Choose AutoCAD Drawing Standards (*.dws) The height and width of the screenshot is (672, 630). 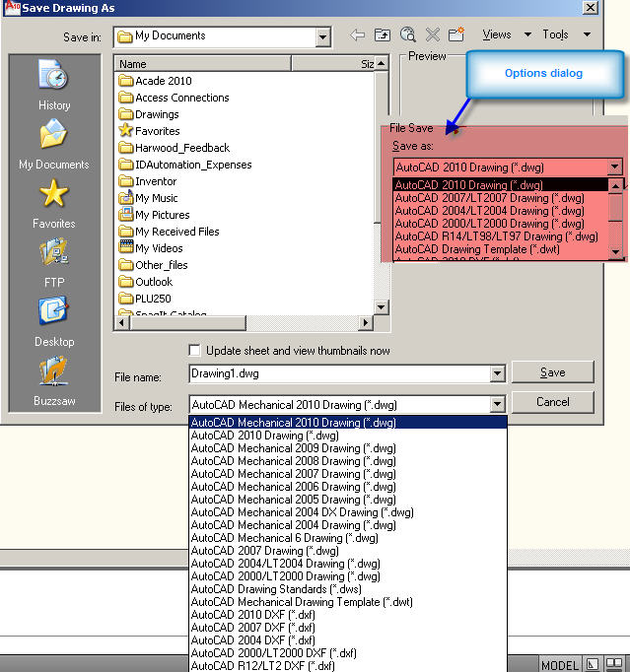tap(348, 589)
